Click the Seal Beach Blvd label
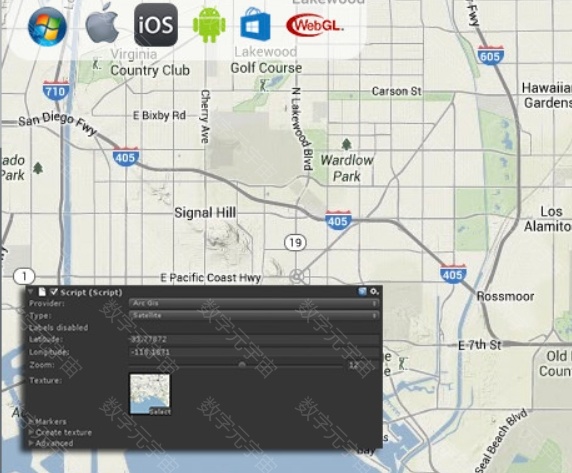The image size is (572, 473). point(502,441)
